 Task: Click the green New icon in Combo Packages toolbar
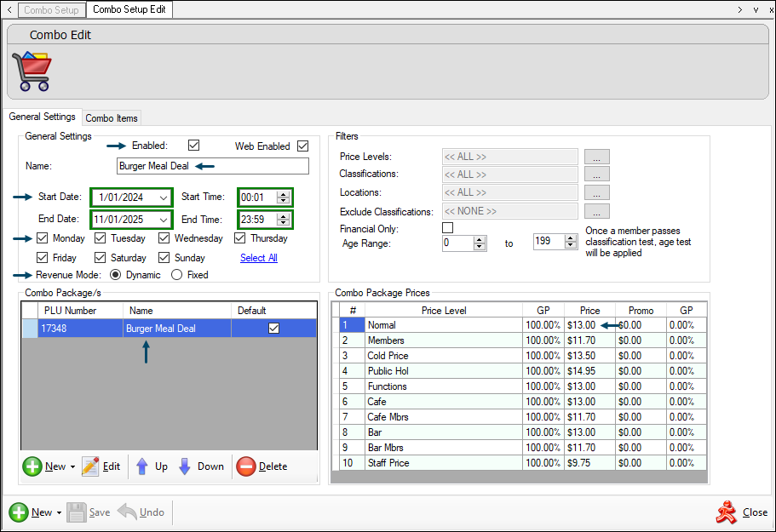32,466
